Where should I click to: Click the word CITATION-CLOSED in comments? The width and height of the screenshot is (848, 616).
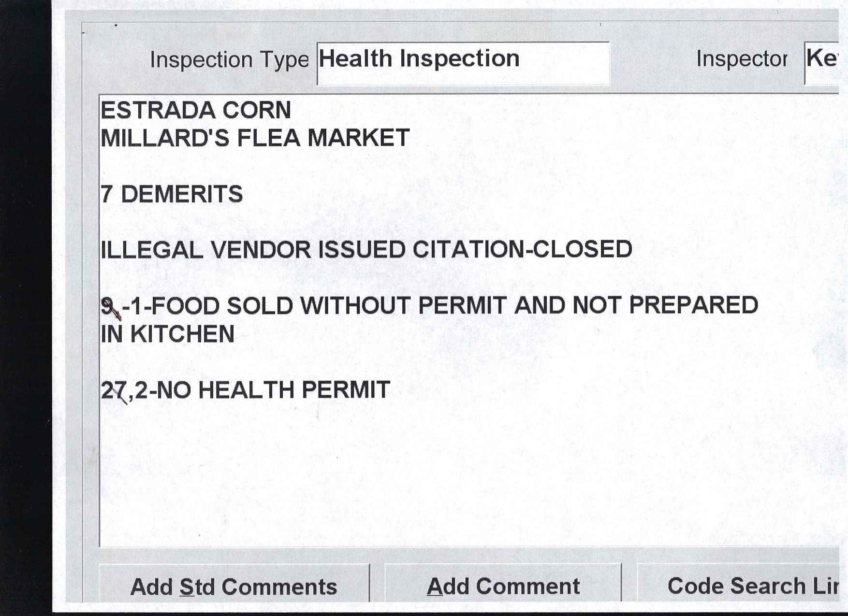522,249
